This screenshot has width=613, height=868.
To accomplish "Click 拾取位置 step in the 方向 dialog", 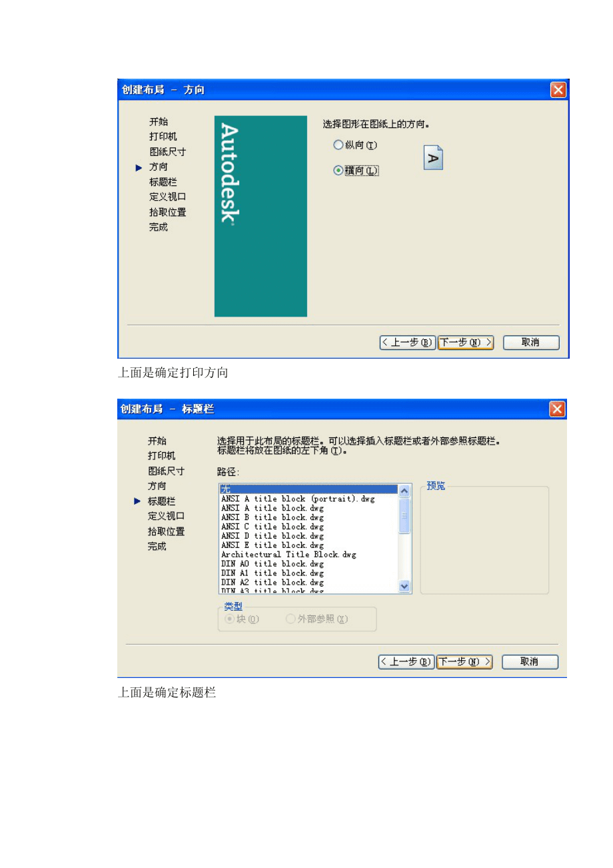I will [x=167, y=213].
